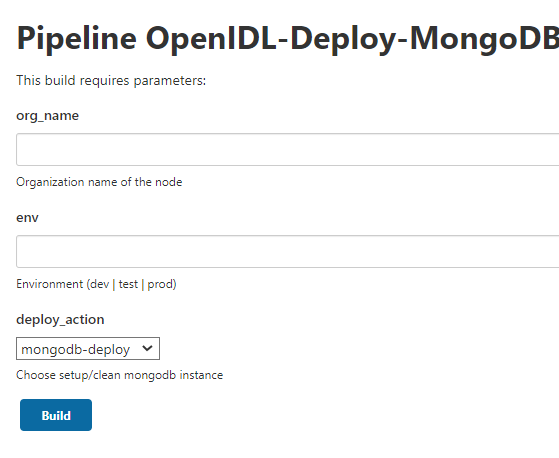Open the deploy_action mongodb-deploy dropdown
This screenshot has height=458, width=559.
(88, 349)
